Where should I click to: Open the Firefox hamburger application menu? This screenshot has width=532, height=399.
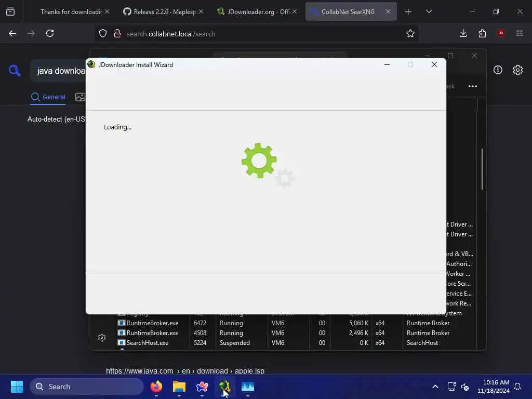pyautogui.click(x=520, y=33)
